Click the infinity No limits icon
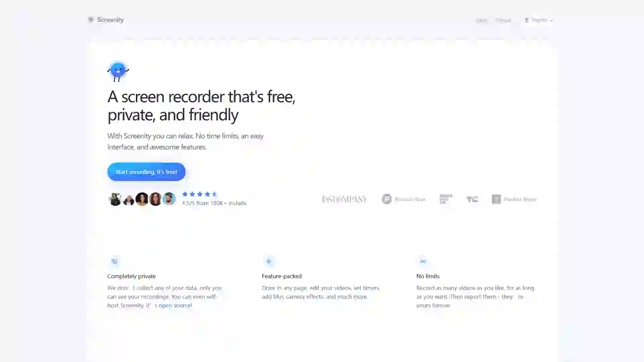This screenshot has height=362, width=644. click(423, 261)
